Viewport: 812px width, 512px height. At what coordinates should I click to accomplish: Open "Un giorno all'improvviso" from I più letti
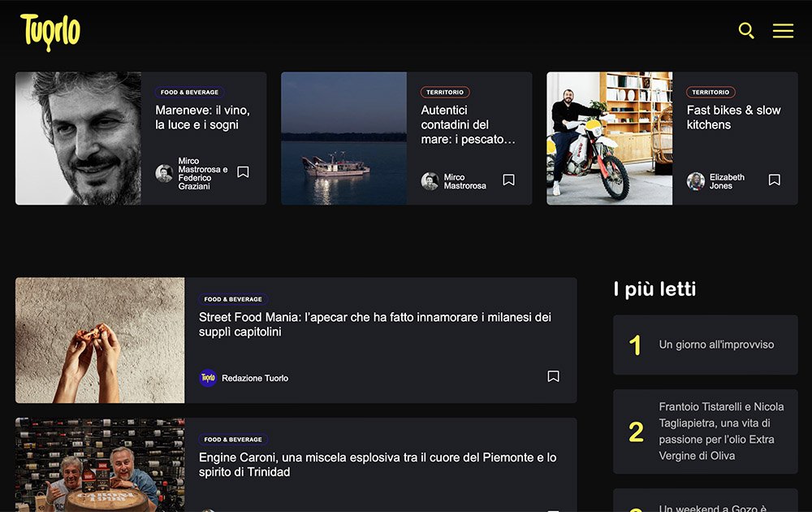pyautogui.click(x=717, y=345)
